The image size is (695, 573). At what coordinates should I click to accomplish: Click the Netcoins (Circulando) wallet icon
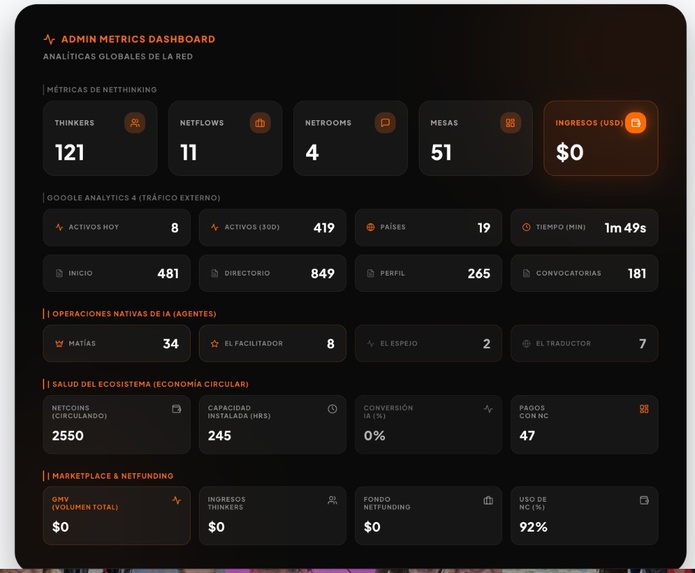coord(176,409)
